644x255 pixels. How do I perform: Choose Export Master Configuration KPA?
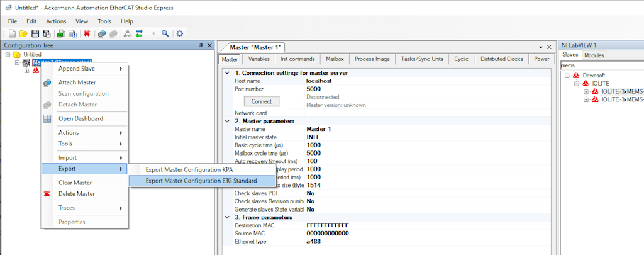click(201, 169)
